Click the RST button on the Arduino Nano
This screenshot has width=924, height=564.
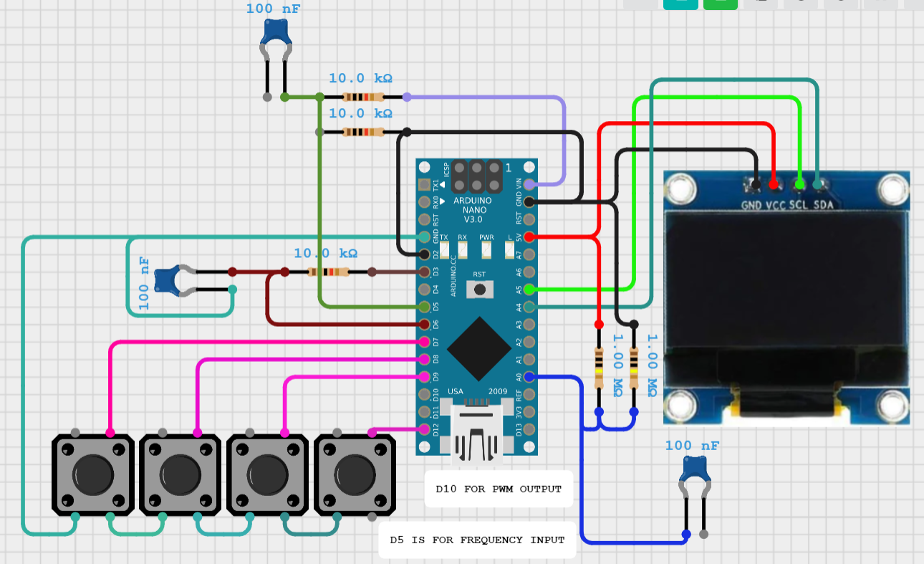(478, 288)
